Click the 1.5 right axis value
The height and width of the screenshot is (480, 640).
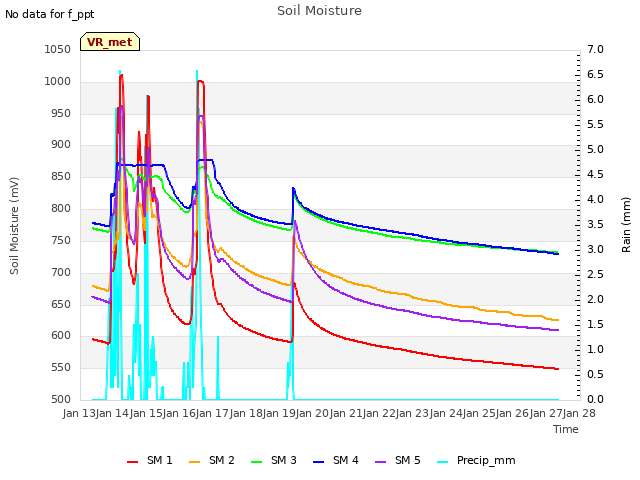tap(596, 324)
